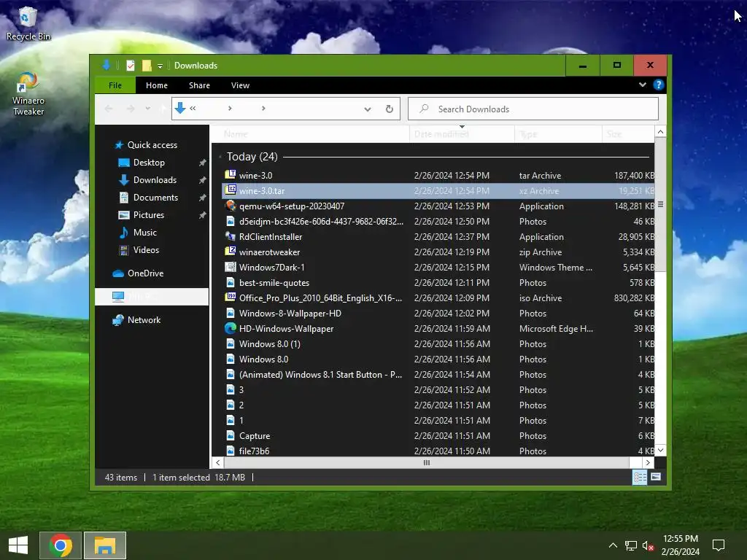This screenshot has width=747, height=560.
Task: Switch to Details view layout icon
Action: 639,477
